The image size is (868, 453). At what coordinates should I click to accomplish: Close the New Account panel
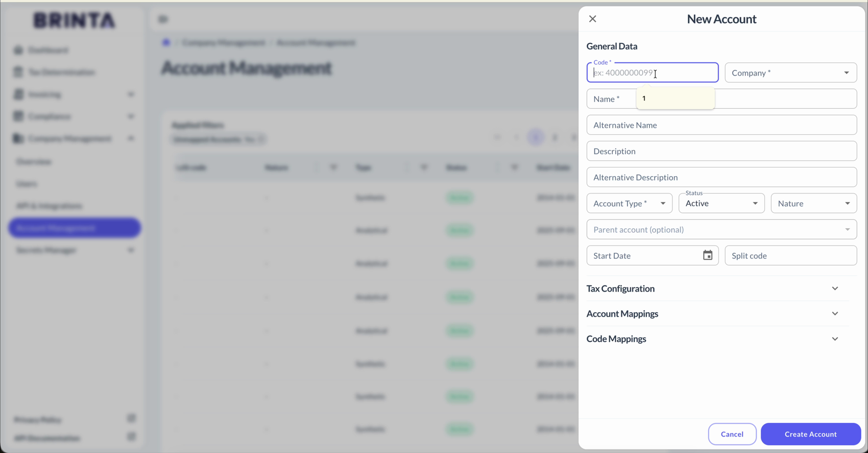point(592,19)
